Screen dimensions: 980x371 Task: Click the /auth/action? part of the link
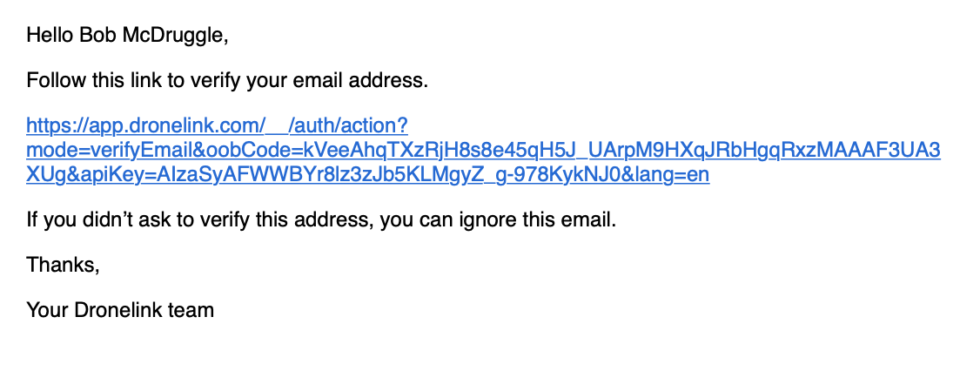(x=348, y=126)
